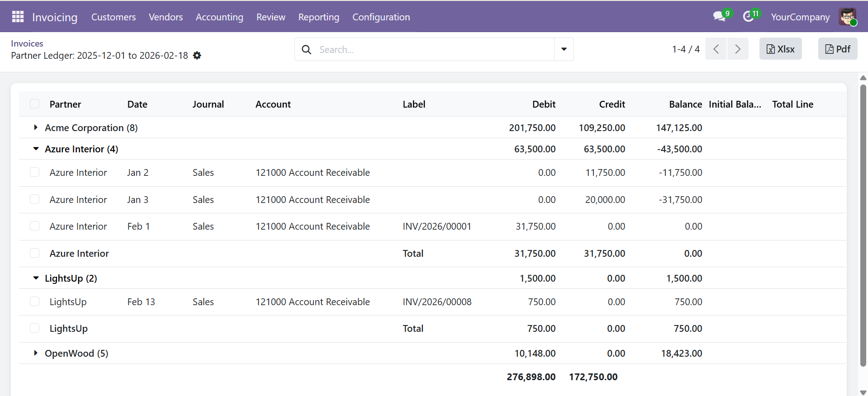Export report with the Xlsx button
The image size is (868, 396).
[x=781, y=49]
